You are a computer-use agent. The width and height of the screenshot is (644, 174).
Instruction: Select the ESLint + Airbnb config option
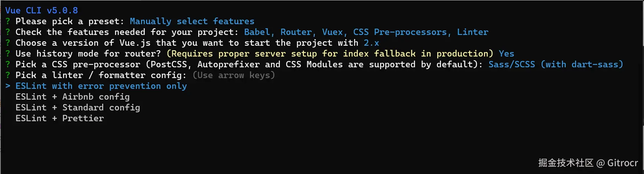click(x=72, y=97)
